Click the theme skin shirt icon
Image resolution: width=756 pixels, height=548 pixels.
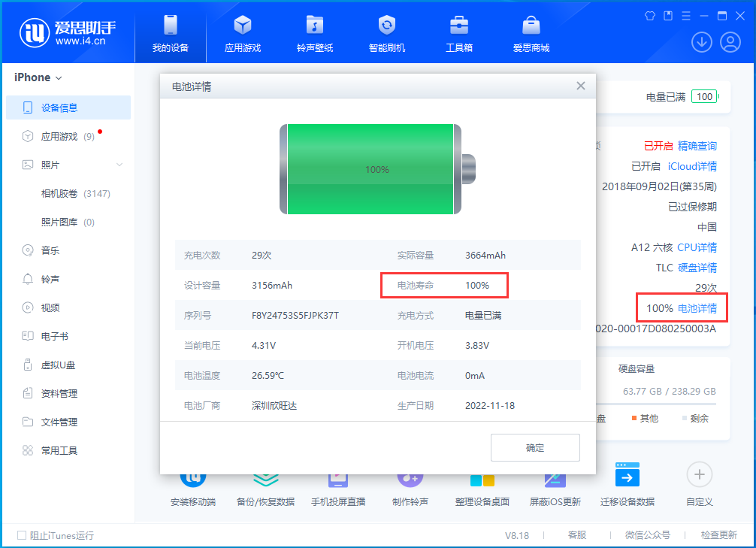(649, 15)
